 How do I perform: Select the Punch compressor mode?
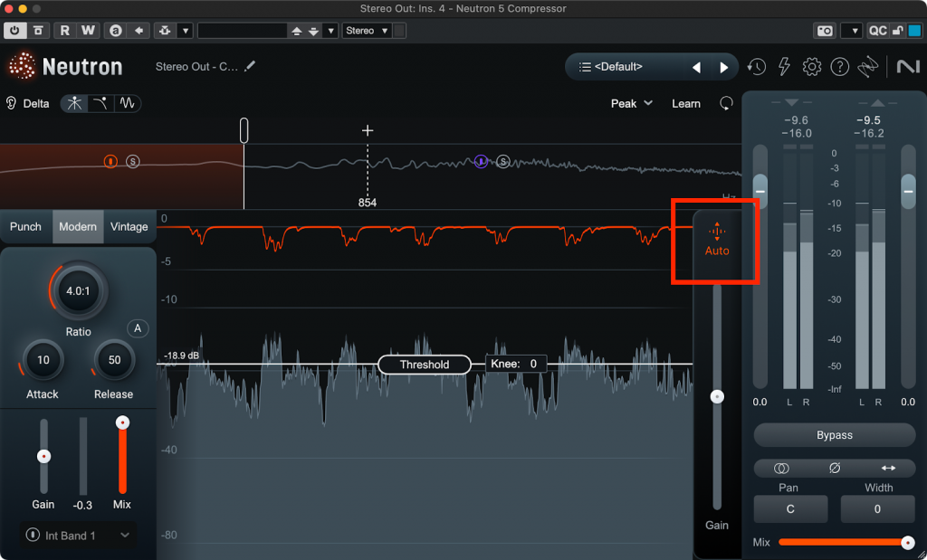coord(25,226)
